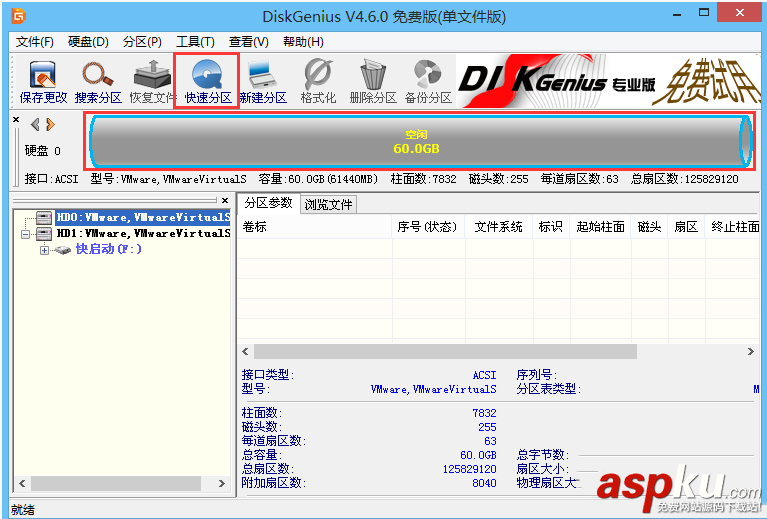Click the 快启动 (F:) drive icon

62,250
